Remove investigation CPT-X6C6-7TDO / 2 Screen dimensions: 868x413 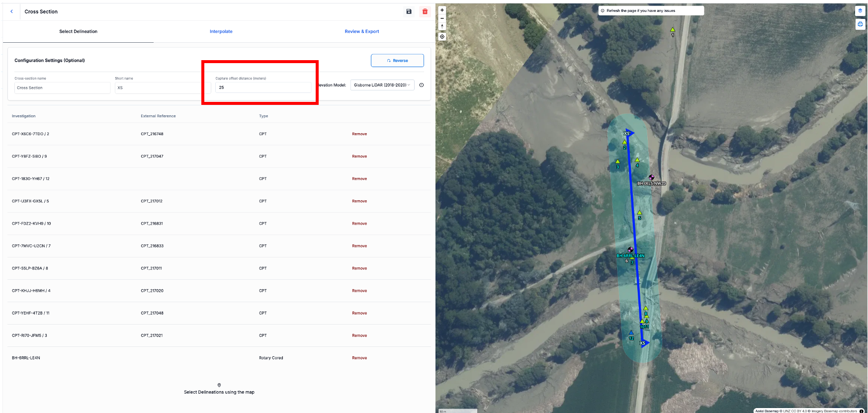pos(359,134)
